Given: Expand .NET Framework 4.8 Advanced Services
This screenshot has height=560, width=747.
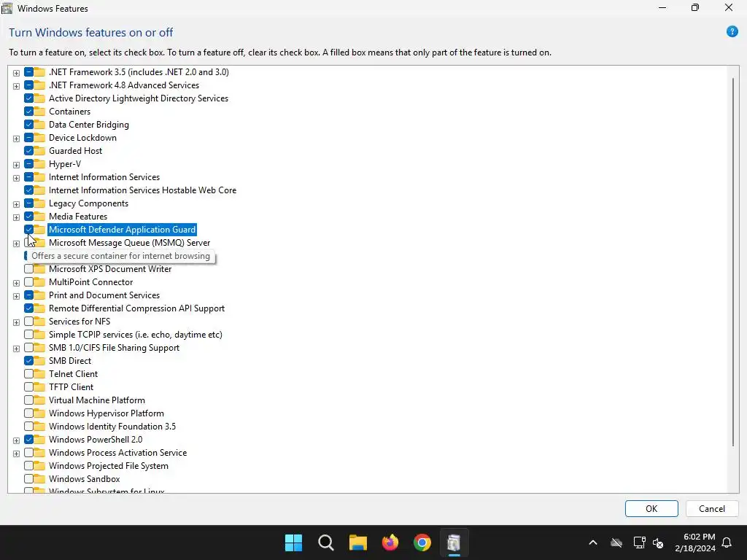Looking at the screenshot, I should 16,86.
